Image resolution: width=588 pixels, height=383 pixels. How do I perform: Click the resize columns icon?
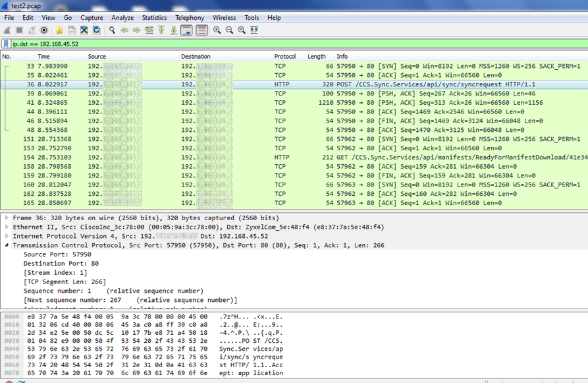click(x=254, y=30)
